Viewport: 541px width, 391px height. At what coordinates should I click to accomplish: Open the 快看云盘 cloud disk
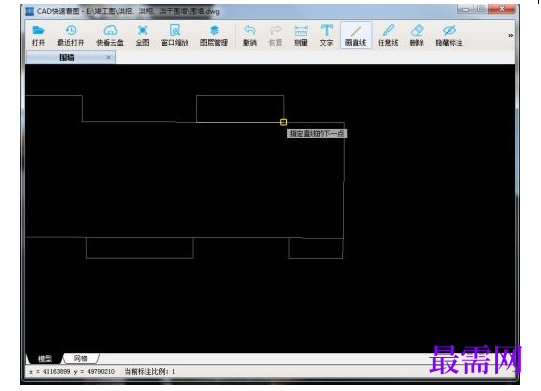pyautogui.click(x=110, y=35)
